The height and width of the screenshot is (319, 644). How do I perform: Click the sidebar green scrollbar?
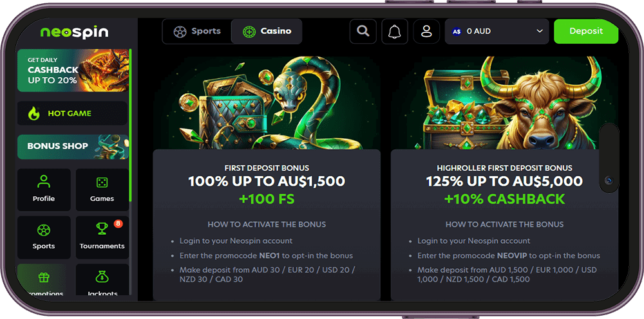130,125
